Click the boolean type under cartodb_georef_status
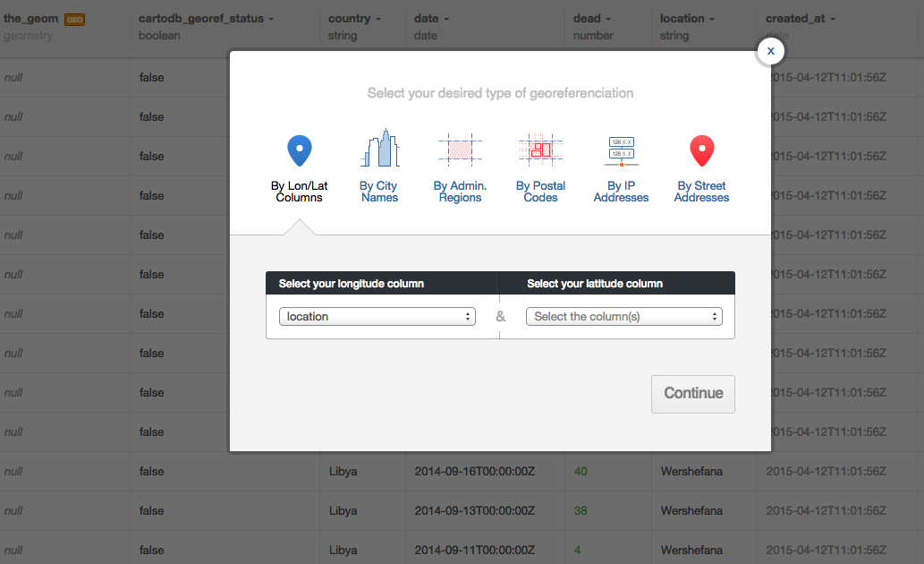The image size is (924, 564). click(159, 36)
